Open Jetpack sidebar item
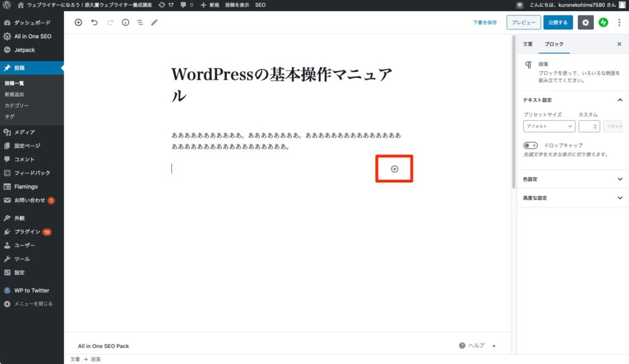 (32, 50)
